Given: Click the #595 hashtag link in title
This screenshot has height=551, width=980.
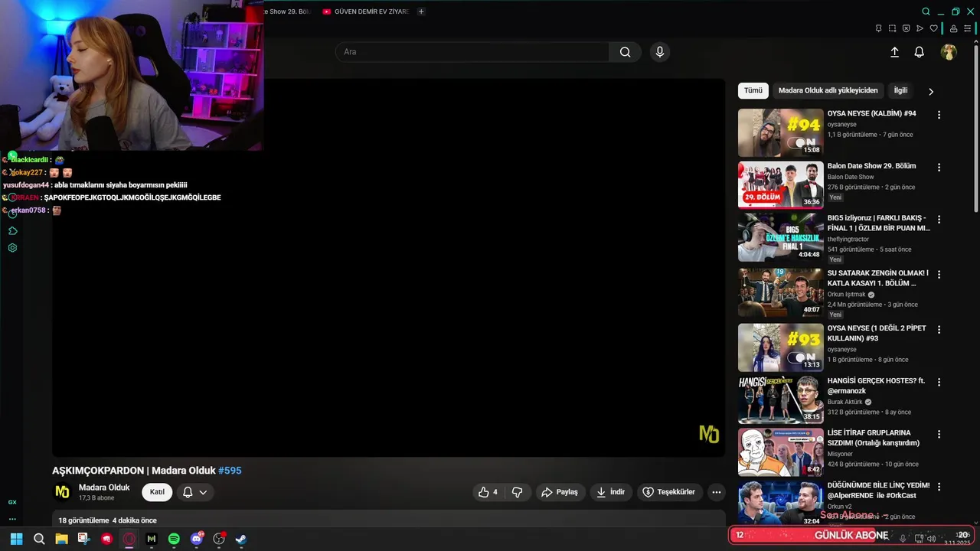Looking at the screenshot, I should pos(230,471).
